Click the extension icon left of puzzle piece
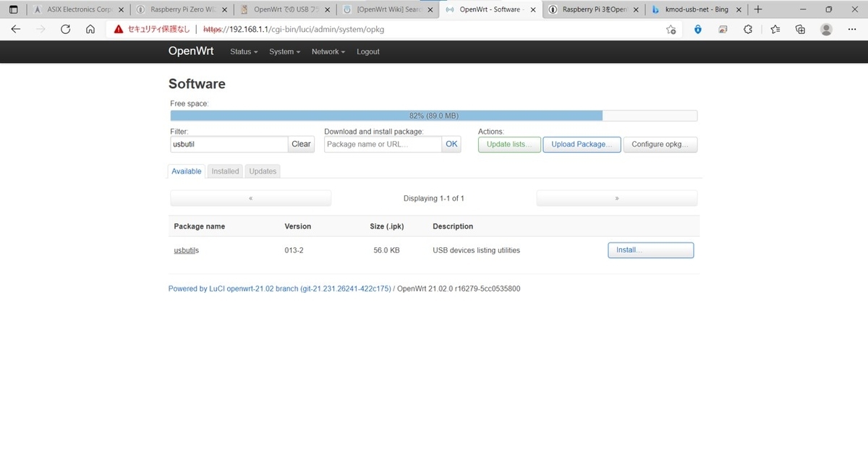This screenshot has height=465, width=868. [723, 30]
